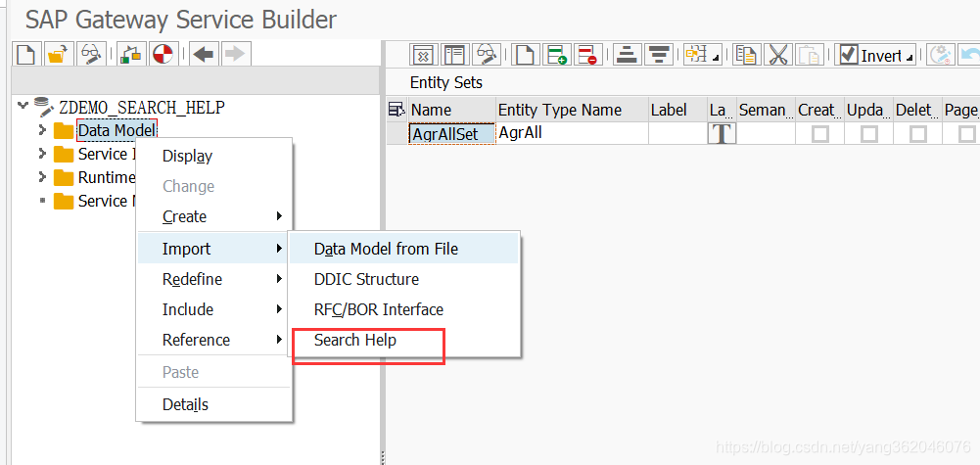Collapse the ZDEMO_SEARCH_HELP project node
980x465 pixels.
point(23,106)
